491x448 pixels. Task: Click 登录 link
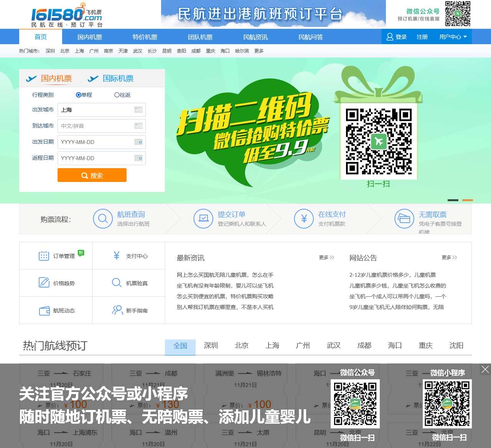tap(401, 37)
